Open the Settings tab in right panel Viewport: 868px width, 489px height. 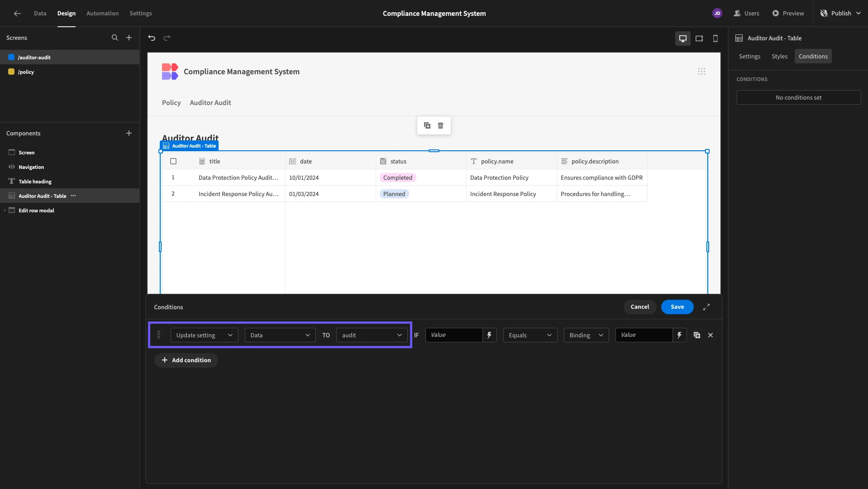point(749,56)
